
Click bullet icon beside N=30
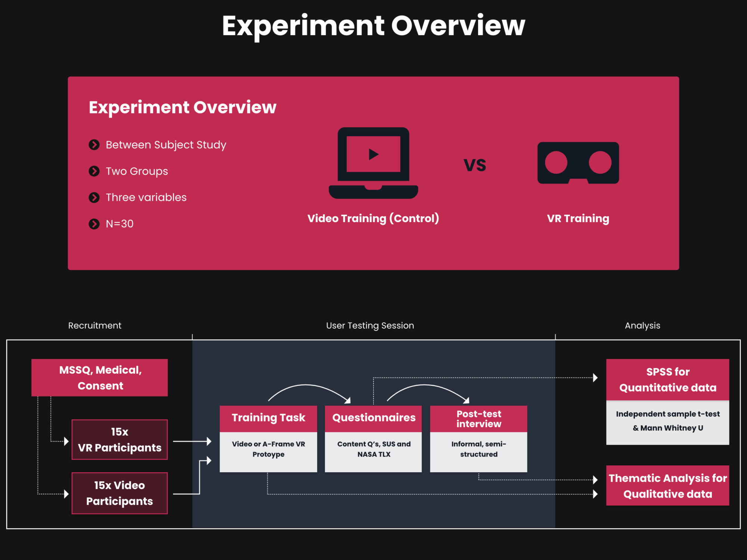(94, 224)
